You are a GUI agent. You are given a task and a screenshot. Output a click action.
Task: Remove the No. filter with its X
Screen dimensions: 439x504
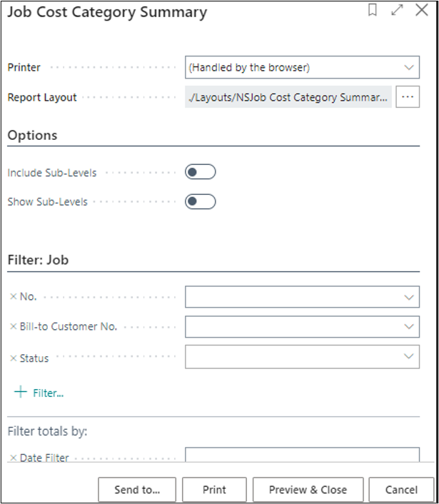point(13,297)
